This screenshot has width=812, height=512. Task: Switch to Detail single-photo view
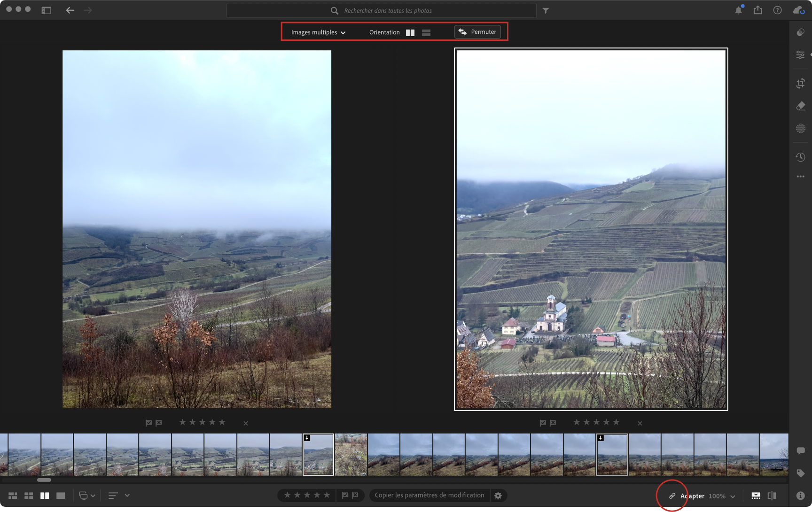[x=61, y=496]
